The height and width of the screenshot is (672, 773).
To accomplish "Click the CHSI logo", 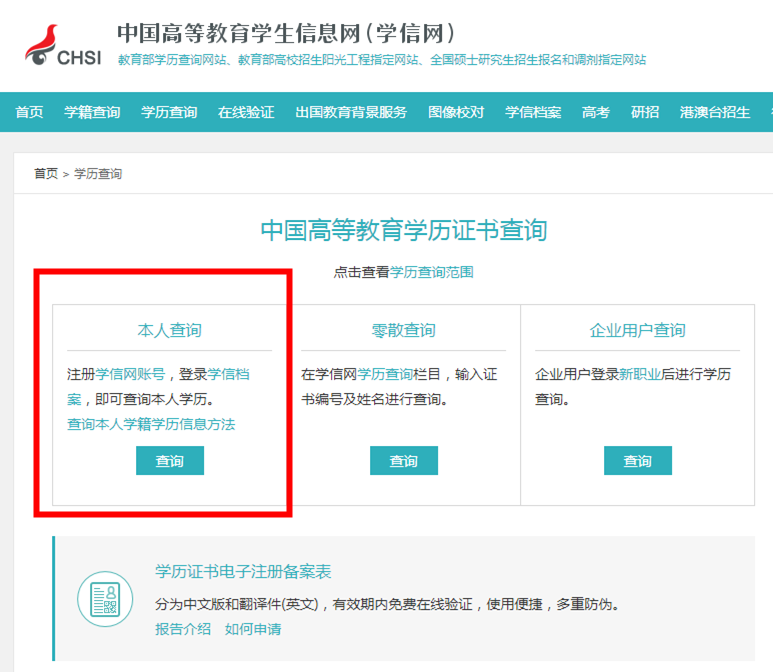I will [63, 45].
